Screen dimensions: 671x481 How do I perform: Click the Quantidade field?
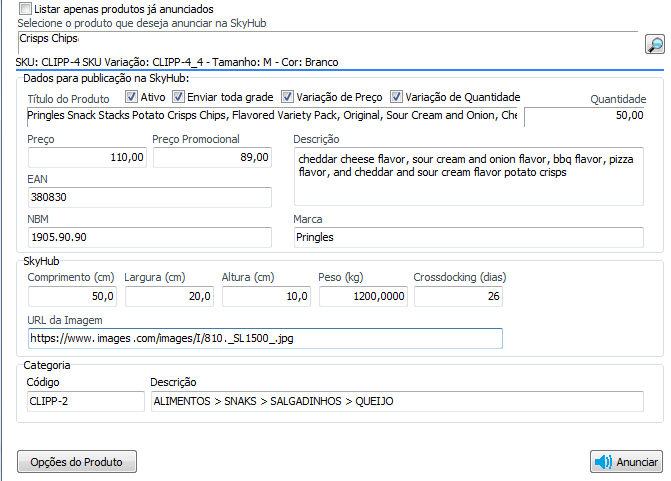[x=586, y=116]
